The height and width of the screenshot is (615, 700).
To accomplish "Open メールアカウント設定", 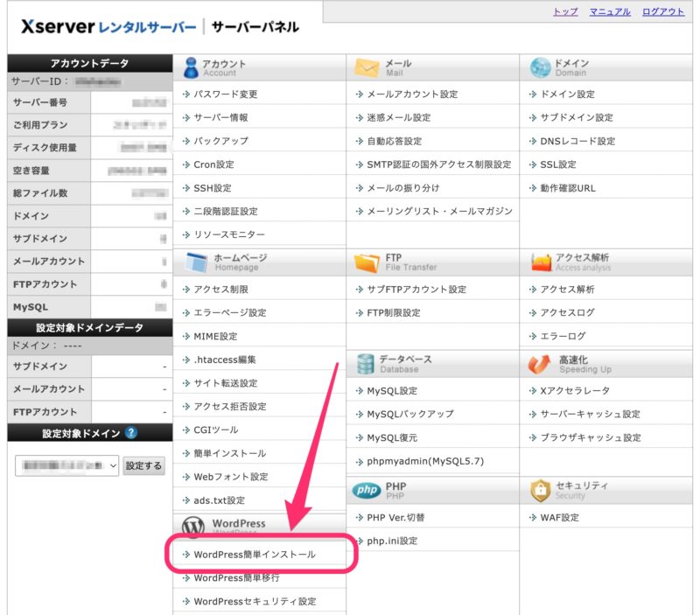I will click(x=412, y=94).
